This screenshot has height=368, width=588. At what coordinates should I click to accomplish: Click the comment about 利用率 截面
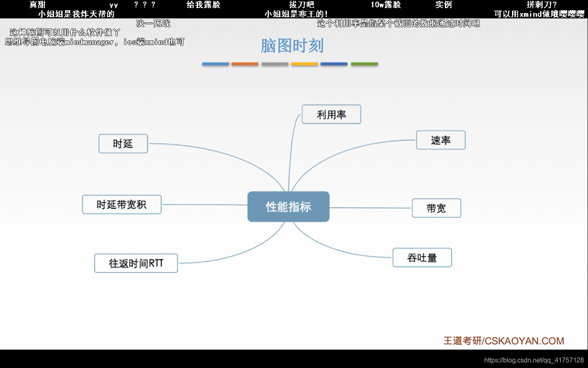point(398,23)
